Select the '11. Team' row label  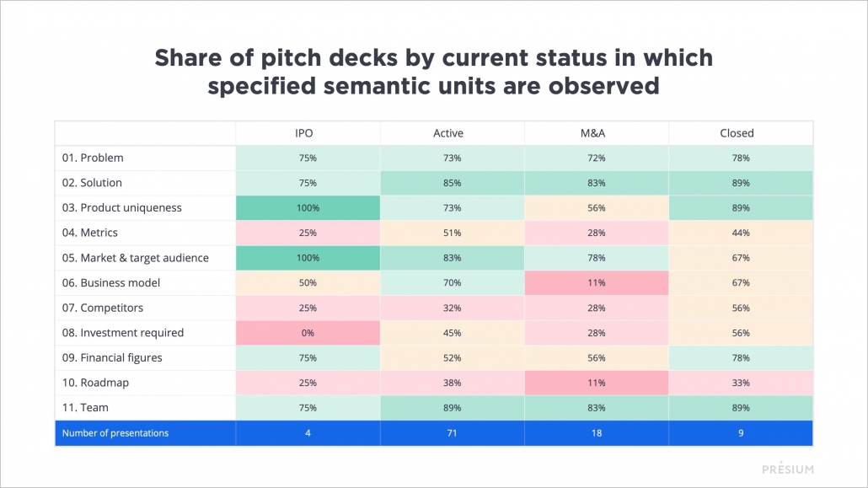point(85,408)
